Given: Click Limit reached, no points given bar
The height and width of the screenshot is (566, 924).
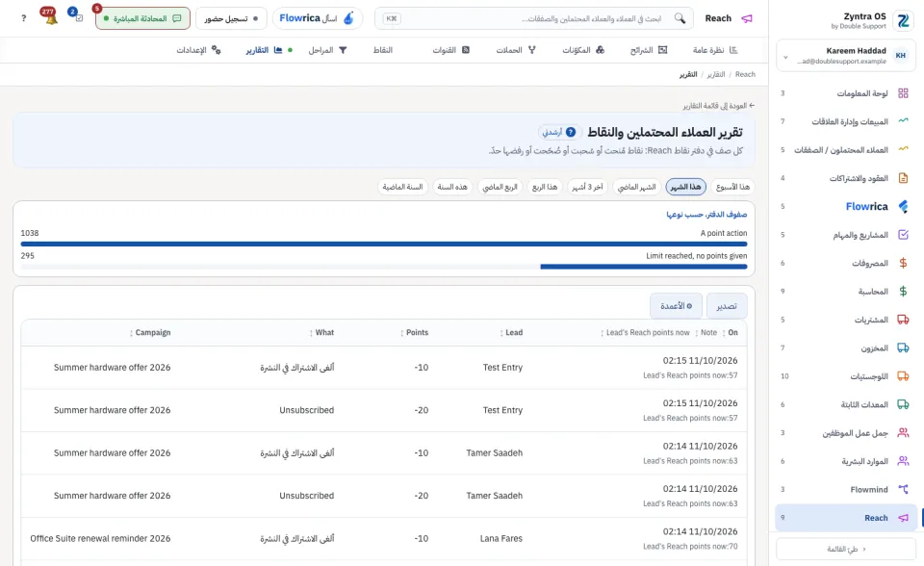Looking at the screenshot, I should click(x=384, y=267).
